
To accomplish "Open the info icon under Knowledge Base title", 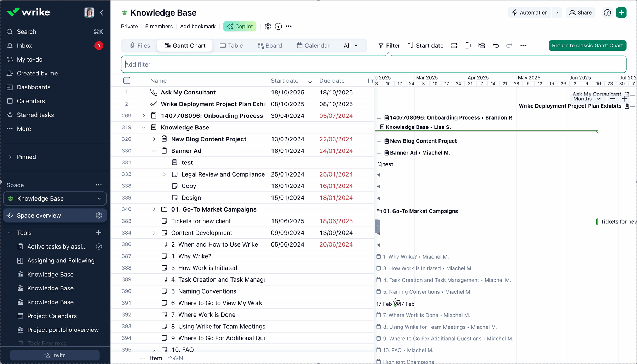I will click(279, 27).
